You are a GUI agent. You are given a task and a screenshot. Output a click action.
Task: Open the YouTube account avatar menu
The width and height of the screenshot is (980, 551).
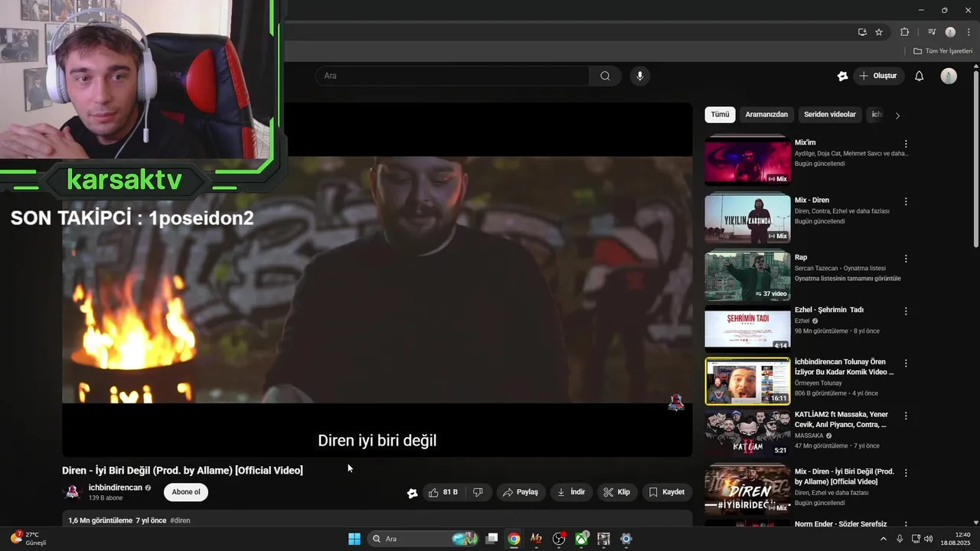[x=949, y=76]
